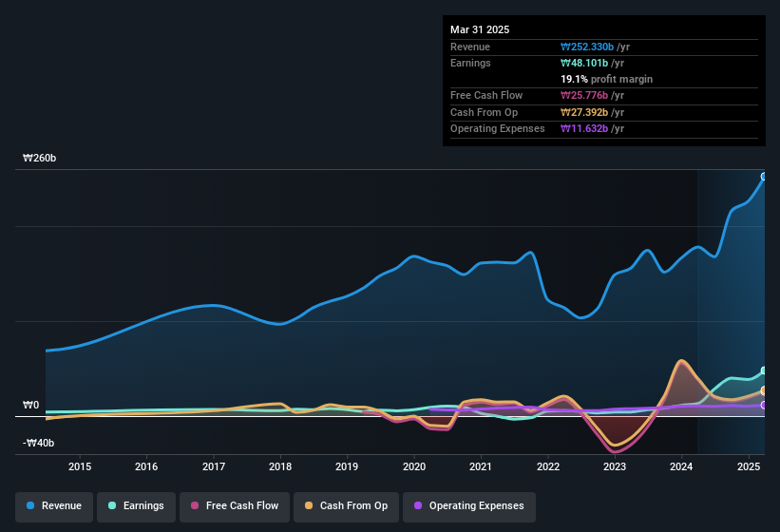The width and height of the screenshot is (780, 532).
Task: Click the ₩11.632b operating expenses value
Action: point(584,129)
